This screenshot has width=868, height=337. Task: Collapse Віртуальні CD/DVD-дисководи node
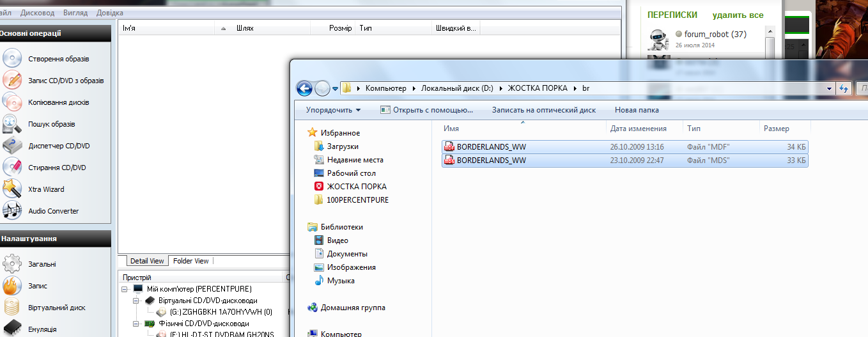136,301
